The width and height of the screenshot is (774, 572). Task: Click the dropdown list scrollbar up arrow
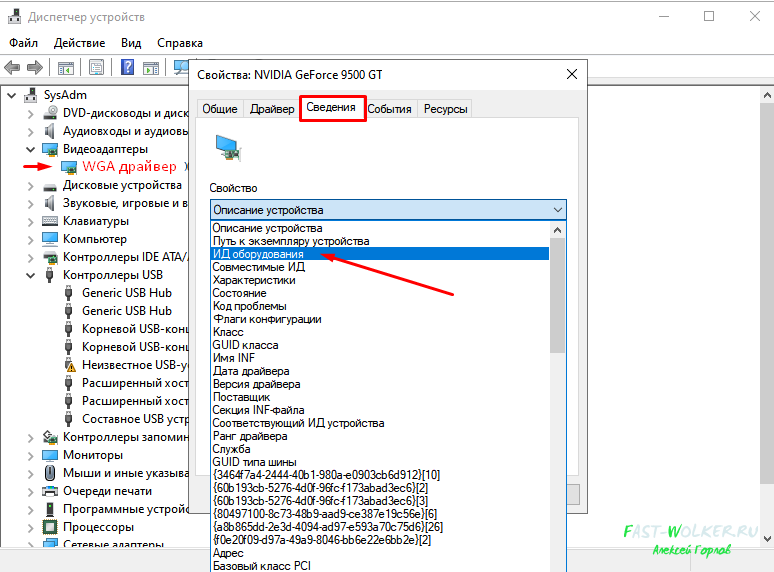tap(557, 230)
